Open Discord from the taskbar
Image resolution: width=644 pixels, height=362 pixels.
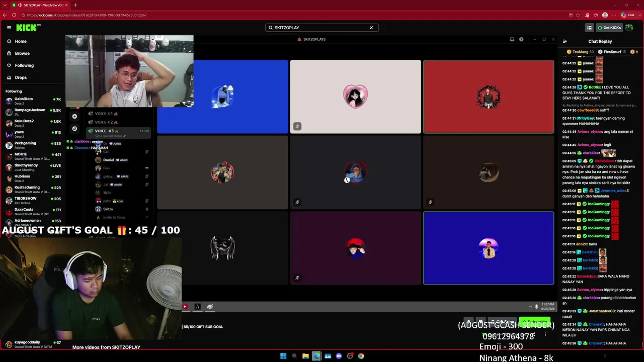point(339,356)
